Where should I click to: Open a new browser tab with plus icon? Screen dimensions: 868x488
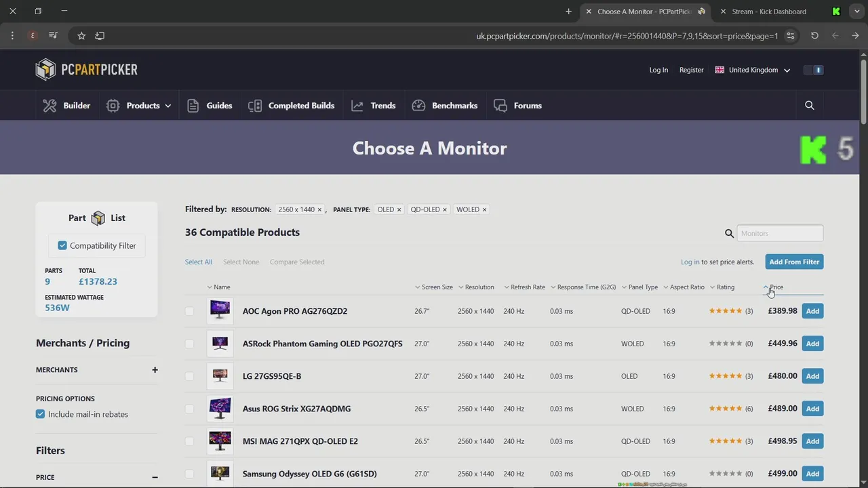[568, 12]
